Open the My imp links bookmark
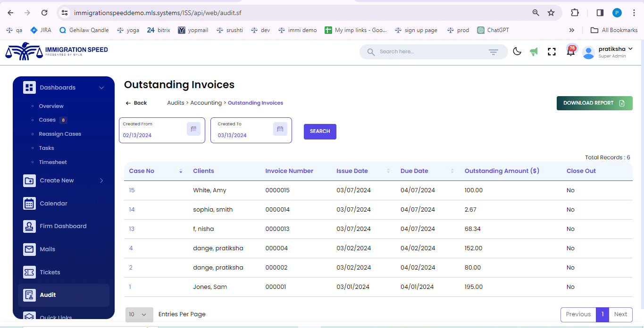The height and width of the screenshot is (328, 644). pyautogui.click(x=356, y=30)
